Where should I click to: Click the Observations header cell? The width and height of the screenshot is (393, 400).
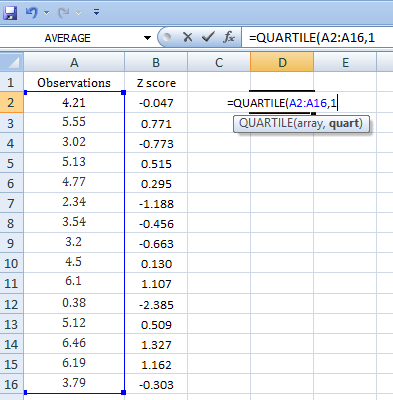(x=74, y=82)
